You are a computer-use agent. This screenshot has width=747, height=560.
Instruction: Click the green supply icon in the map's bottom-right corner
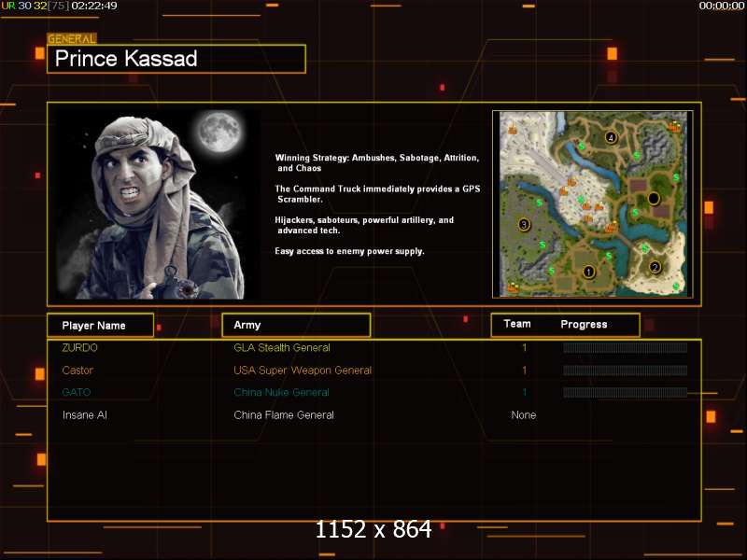point(675,287)
